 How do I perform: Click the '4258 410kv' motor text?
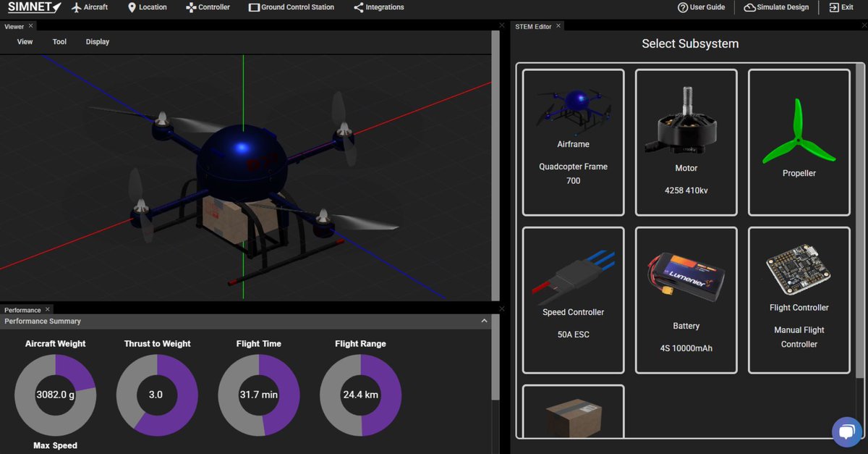pyautogui.click(x=686, y=190)
